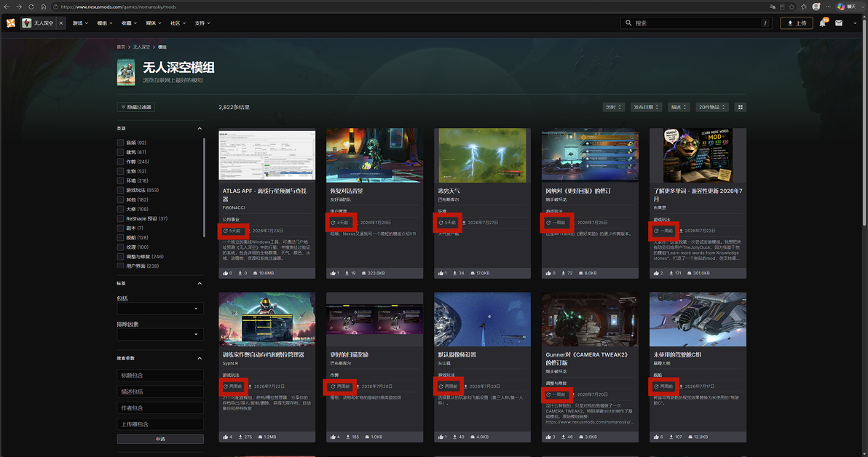Open the 20件物品 page size dropdown
The height and width of the screenshot is (457, 868).
pyautogui.click(x=712, y=107)
